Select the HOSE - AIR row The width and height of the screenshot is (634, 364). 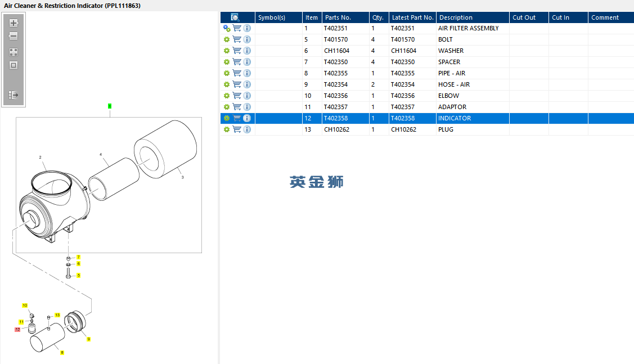pos(427,84)
